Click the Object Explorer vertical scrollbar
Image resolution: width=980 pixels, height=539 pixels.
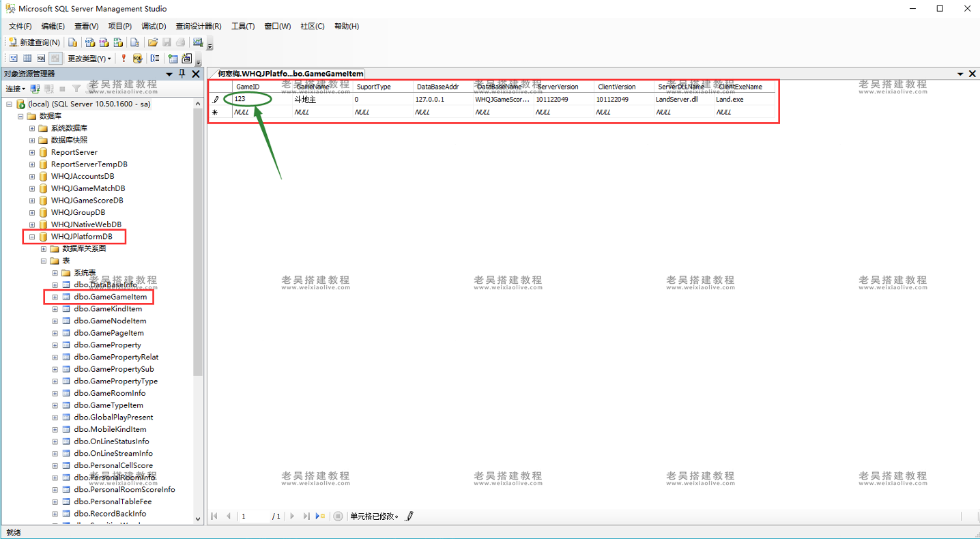pyautogui.click(x=198, y=273)
